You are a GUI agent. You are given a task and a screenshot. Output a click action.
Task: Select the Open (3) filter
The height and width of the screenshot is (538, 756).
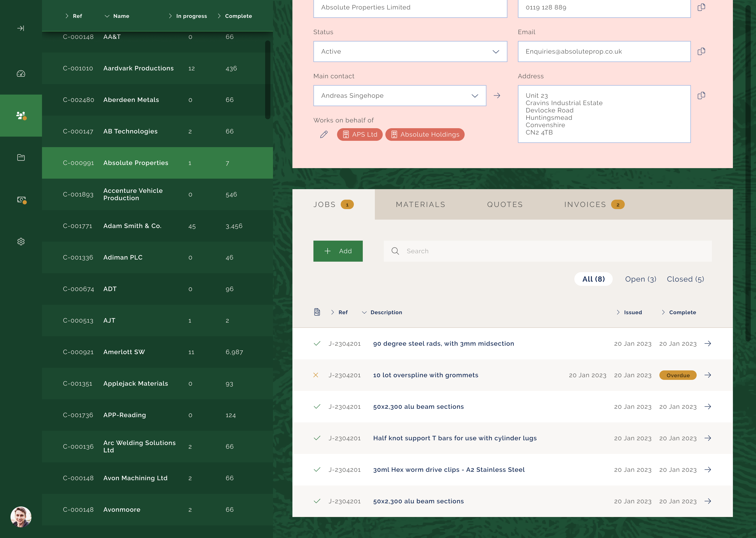[x=640, y=279]
